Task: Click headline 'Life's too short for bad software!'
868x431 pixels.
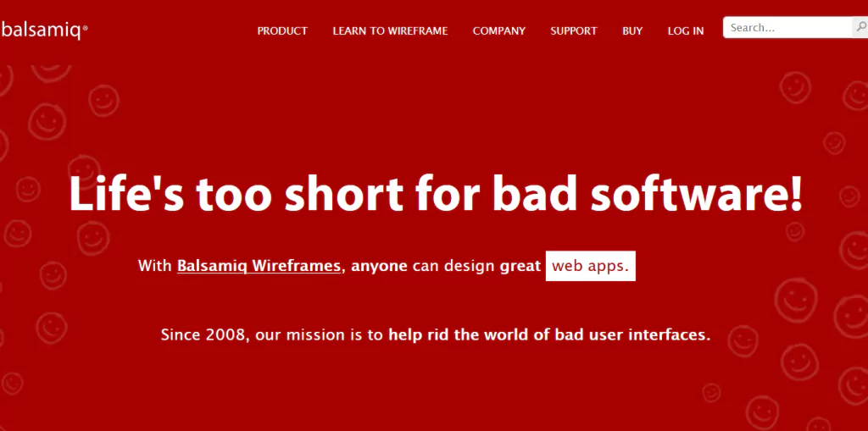Action: [x=436, y=194]
